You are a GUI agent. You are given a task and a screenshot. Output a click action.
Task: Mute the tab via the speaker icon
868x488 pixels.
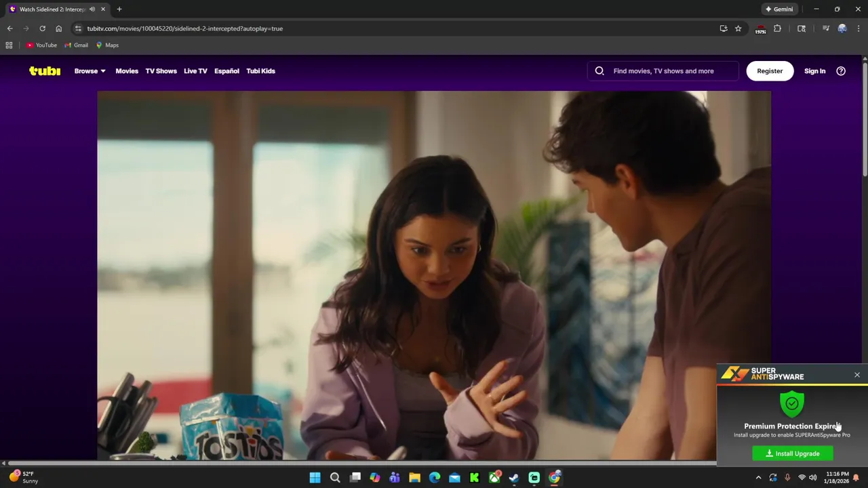[92, 9]
